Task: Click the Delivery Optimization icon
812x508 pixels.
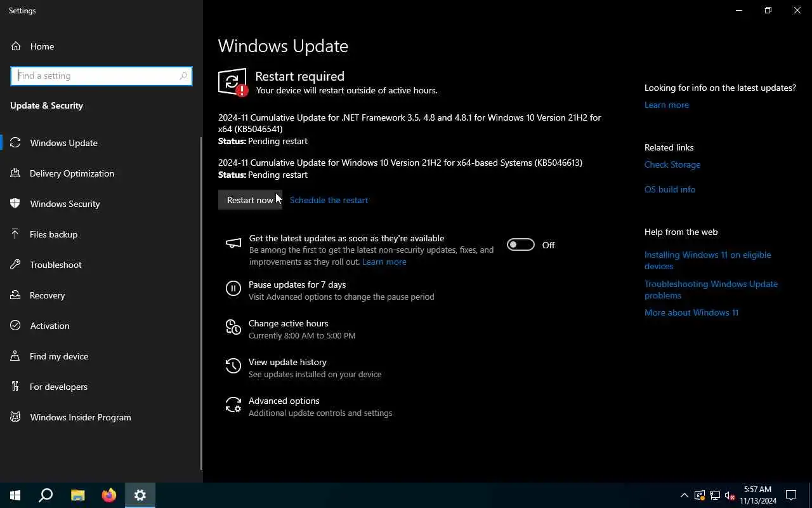Action: pyautogui.click(x=16, y=173)
